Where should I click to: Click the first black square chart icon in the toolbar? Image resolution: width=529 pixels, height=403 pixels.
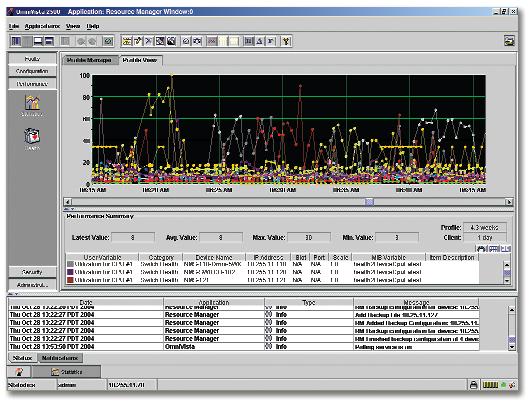pyautogui.click(x=160, y=41)
